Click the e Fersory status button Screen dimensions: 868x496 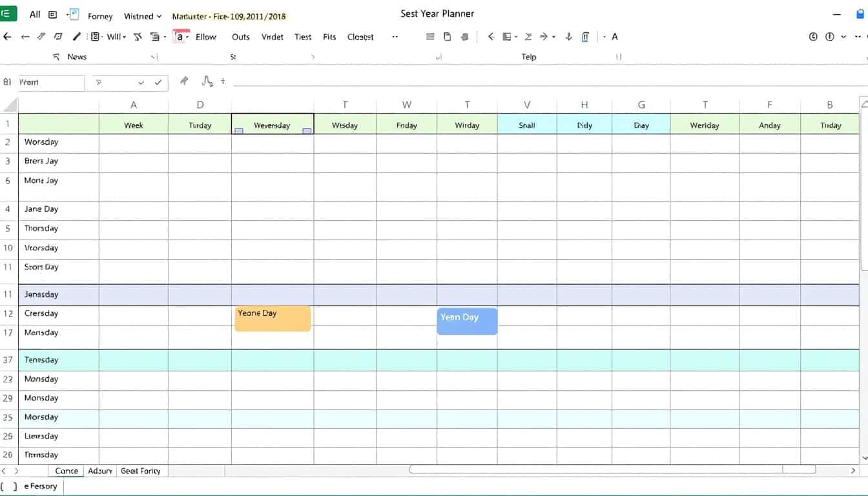click(41, 486)
